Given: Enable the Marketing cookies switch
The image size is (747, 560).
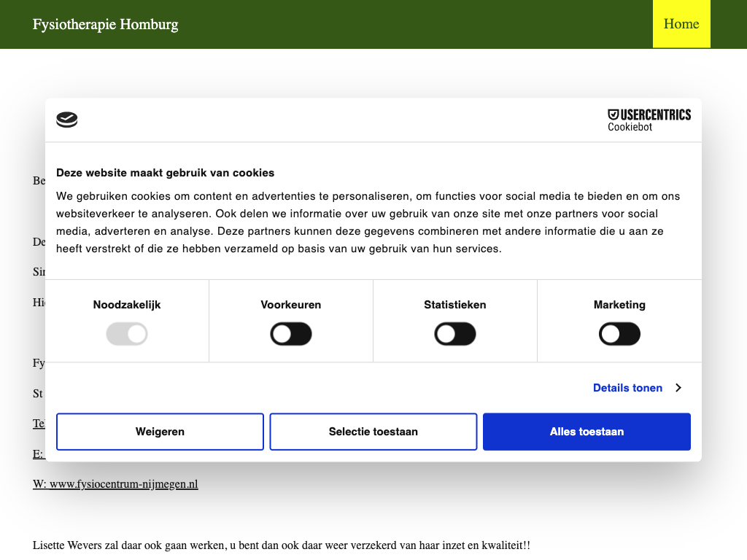Looking at the screenshot, I should (619, 335).
